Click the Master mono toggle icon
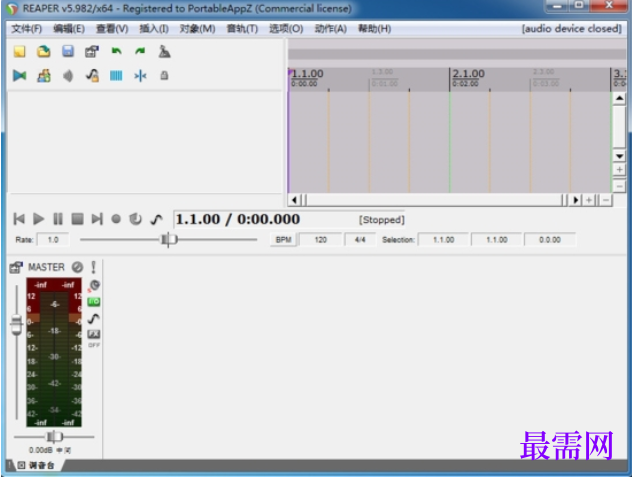Image resolution: width=632 pixels, height=477 pixels. (77, 267)
